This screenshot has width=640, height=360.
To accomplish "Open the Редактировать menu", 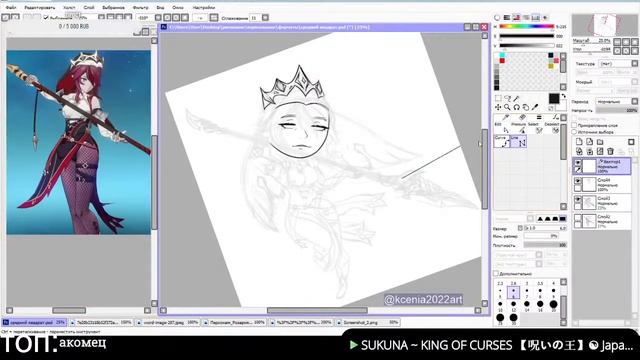I will pos(40,7).
